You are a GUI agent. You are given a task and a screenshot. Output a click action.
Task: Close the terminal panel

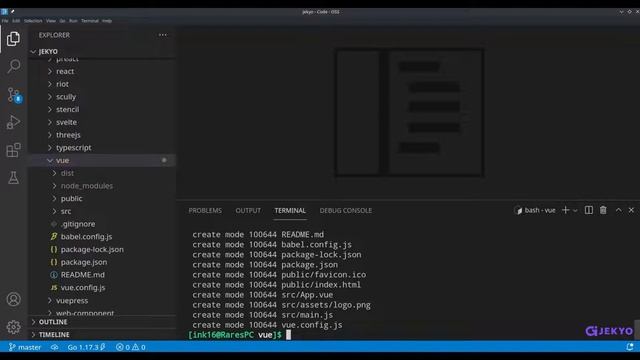tap(631, 210)
